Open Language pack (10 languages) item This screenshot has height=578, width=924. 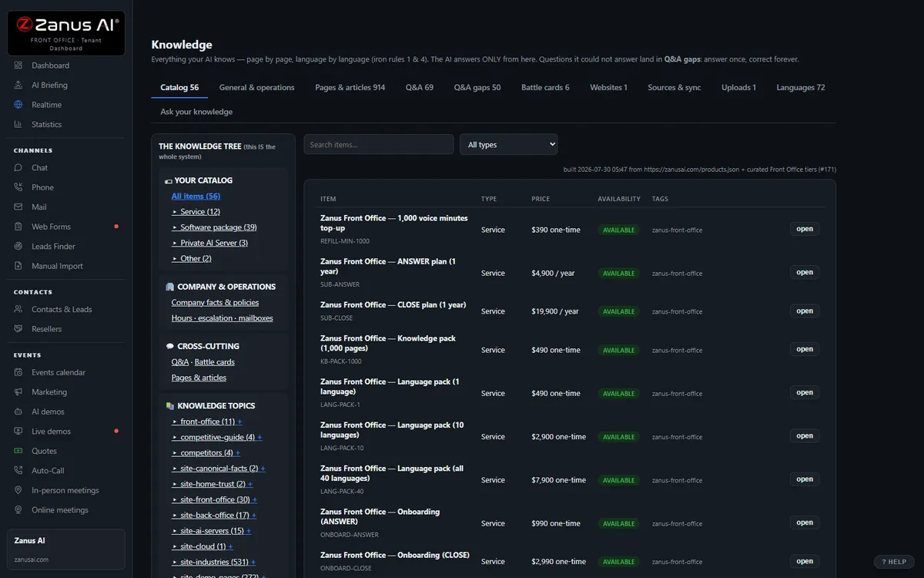tap(805, 435)
